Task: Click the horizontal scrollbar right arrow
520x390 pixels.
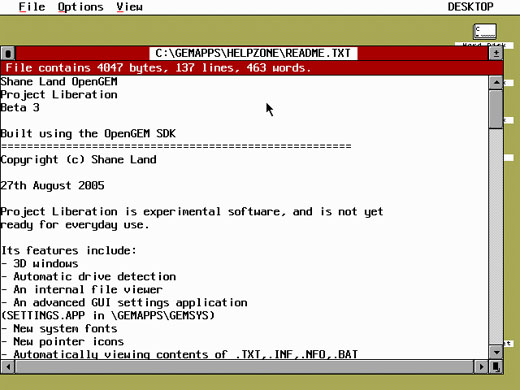Action: [x=481, y=367]
